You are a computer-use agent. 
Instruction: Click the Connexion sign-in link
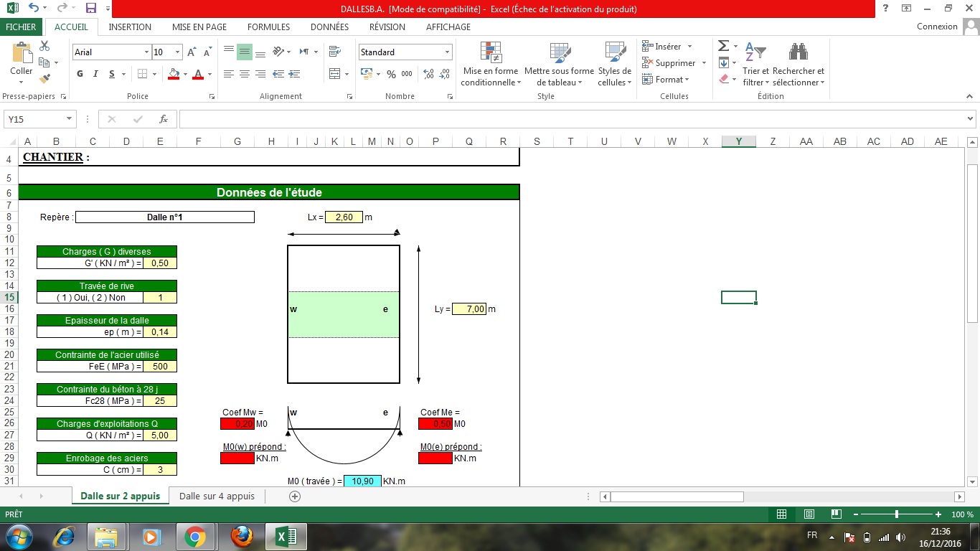click(937, 27)
